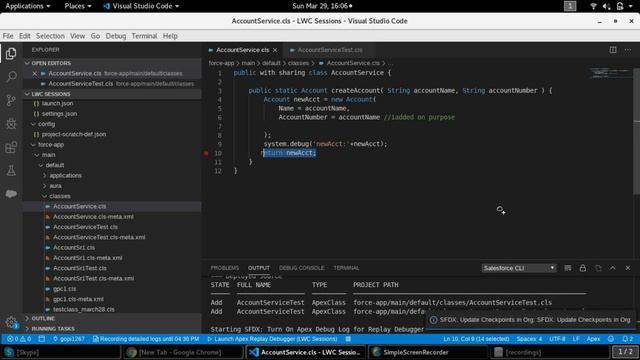Viewport: 640px width, 360px height.
Task: Click the gops1267 org in status bar
Action: tap(69, 339)
